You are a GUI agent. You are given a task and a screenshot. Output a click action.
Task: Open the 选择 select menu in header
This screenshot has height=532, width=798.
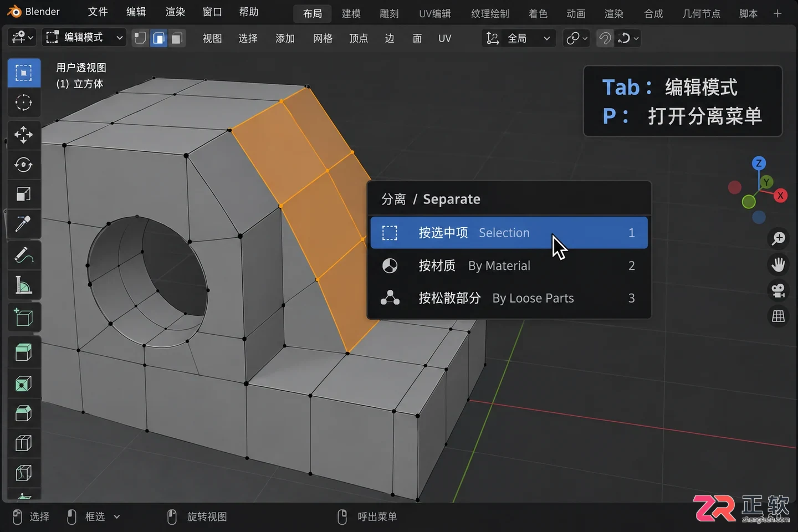click(x=248, y=38)
